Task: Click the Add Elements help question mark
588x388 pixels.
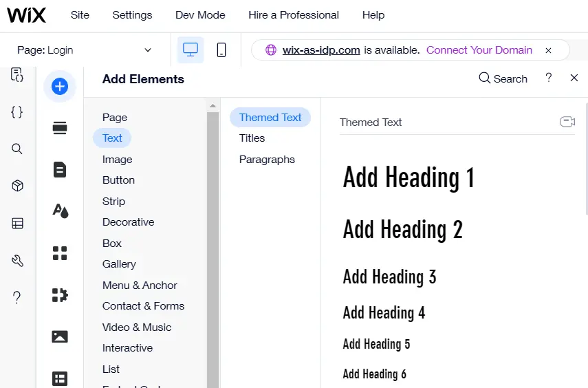Action: click(x=549, y=78)
